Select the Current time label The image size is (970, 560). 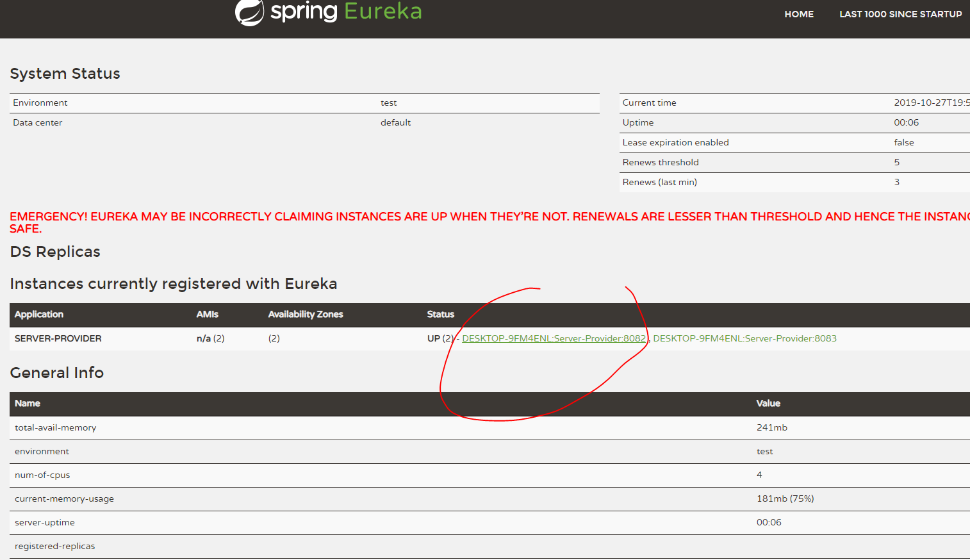coord(649,103)
